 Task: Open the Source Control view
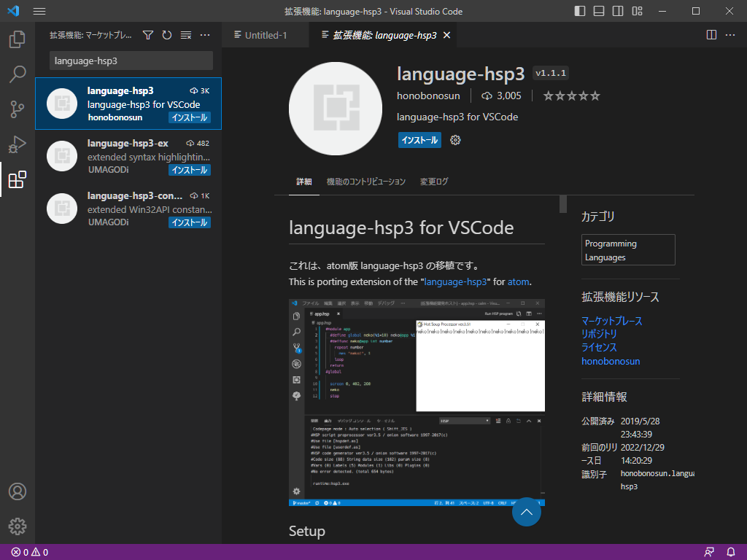pyautogui.click(x=17, y=108)
